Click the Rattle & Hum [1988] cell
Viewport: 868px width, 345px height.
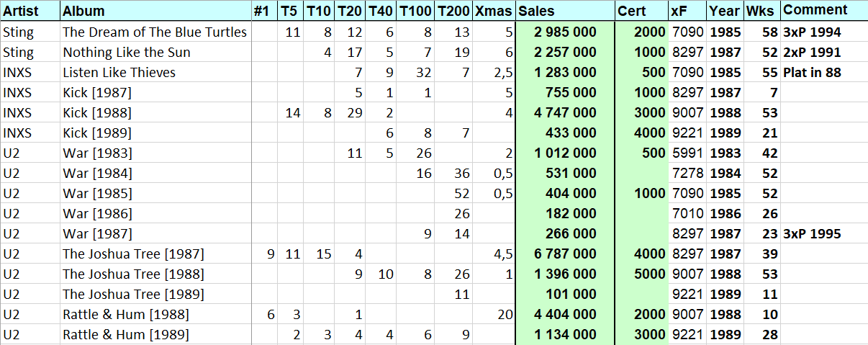156,315
